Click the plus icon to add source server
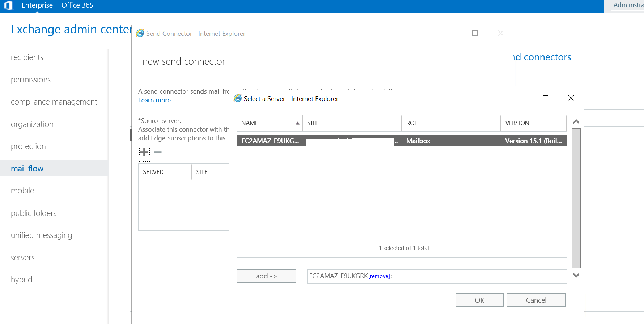Viewport: 644px width, 324px height. [x=144, y=152]
